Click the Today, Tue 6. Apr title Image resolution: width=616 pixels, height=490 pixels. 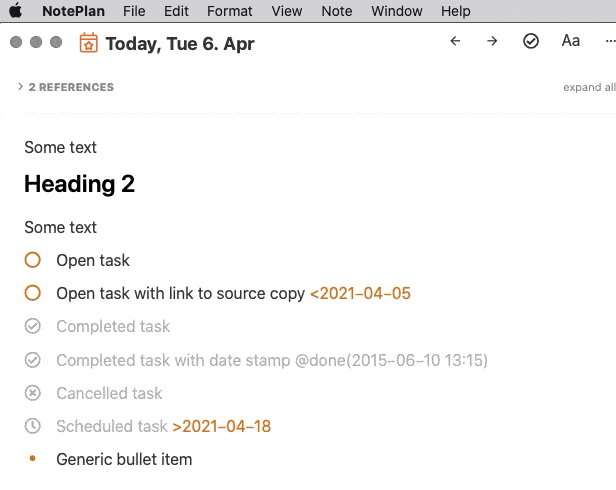(180, 43)
